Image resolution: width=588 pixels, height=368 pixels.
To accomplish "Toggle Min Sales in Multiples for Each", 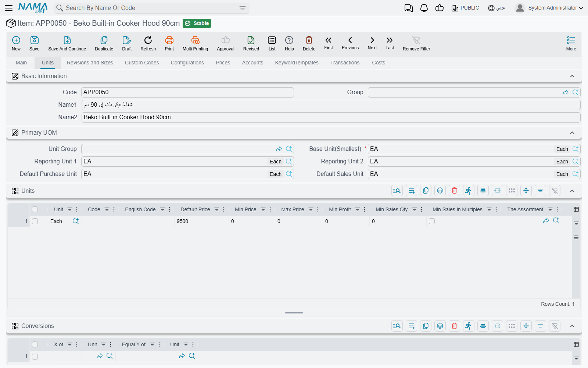I will [x=432, y=221].
